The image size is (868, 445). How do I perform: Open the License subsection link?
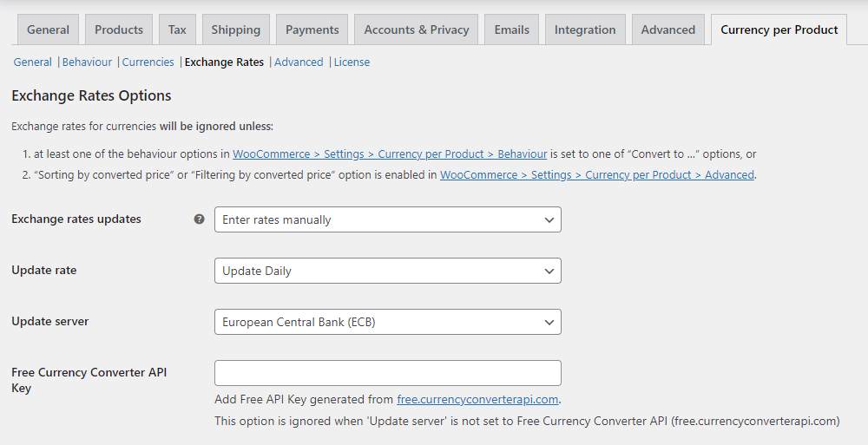pos(352,62)
